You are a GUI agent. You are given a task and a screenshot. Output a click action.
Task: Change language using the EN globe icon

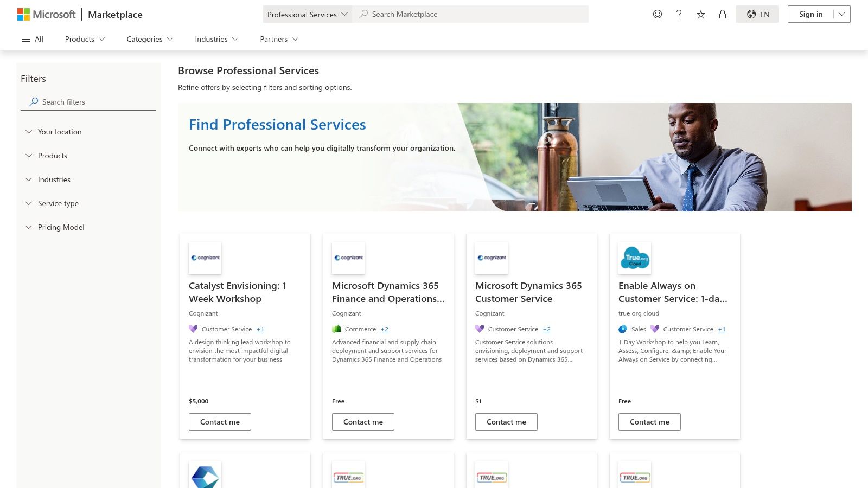pyautogui.click(x=757, y=14)
